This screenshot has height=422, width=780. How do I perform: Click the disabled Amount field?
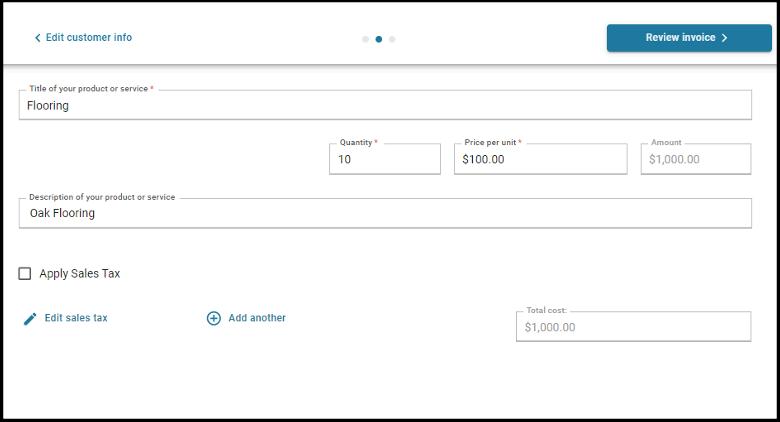[695, 159]
